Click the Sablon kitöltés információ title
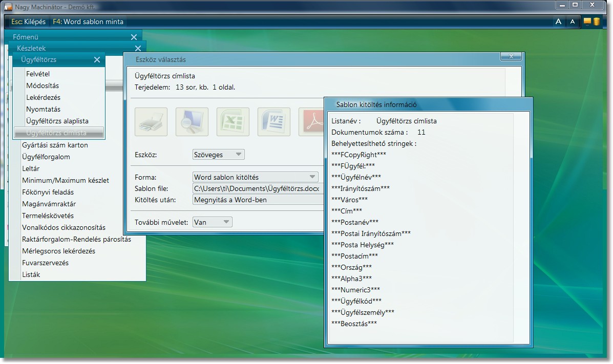This screenshot has width=613, height=364. [376, 105]
